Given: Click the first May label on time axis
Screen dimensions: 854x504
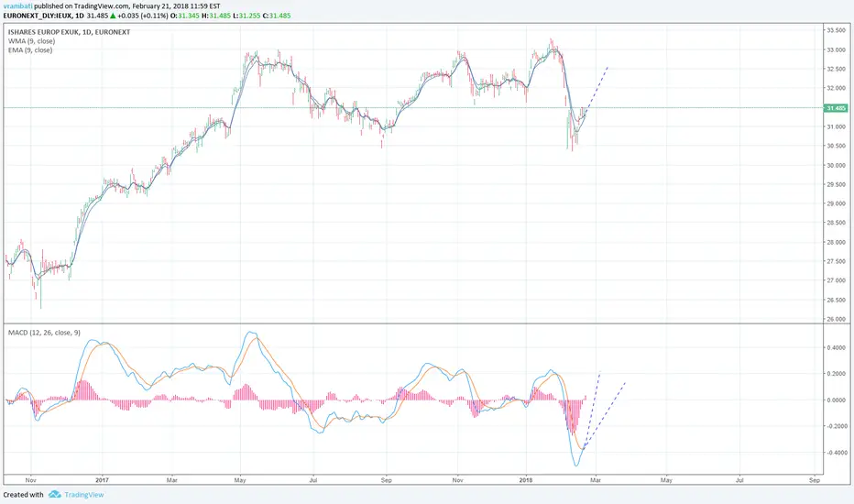Looking at the screenshot, I should point(240,480).
